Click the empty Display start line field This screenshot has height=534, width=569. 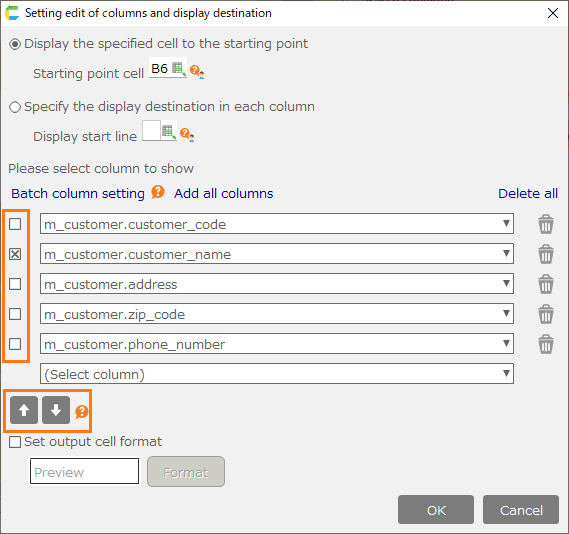coord(151,131)
